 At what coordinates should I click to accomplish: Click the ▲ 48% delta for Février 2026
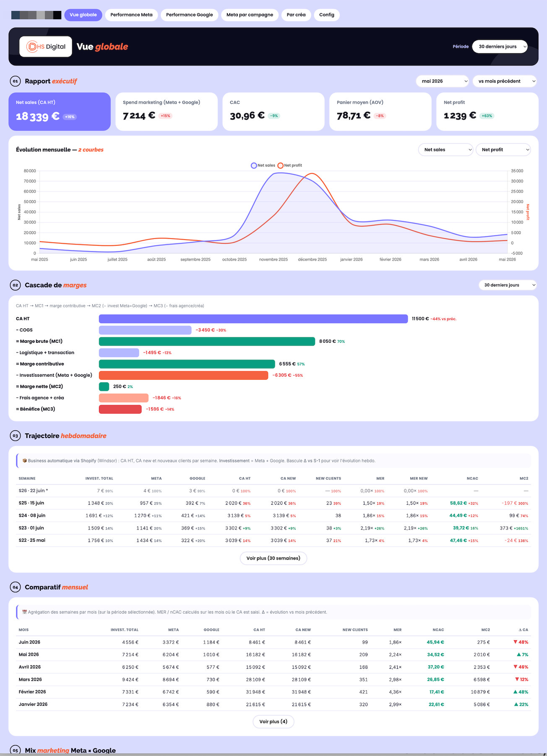521,692
